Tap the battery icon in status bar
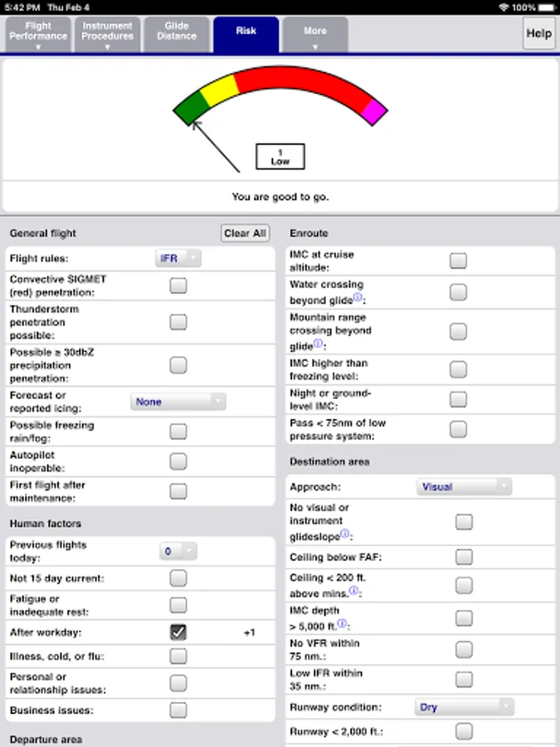 (545, 7)
